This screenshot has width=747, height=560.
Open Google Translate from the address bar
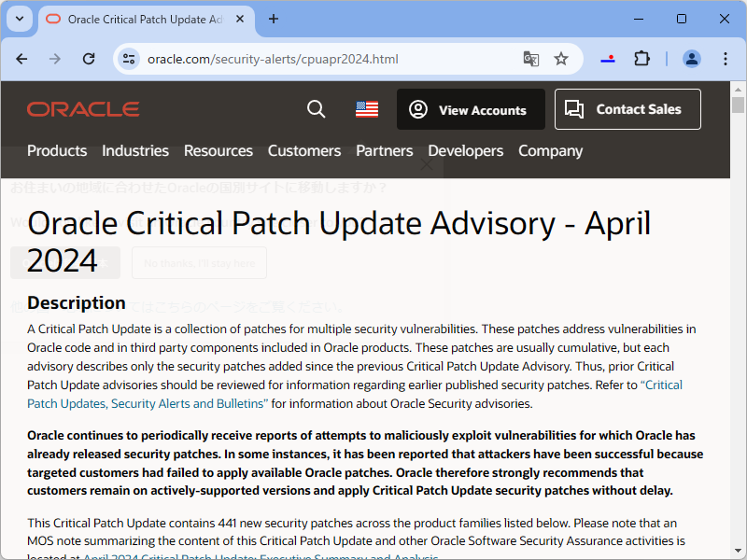pyautogui.click(x=530, y=58)
